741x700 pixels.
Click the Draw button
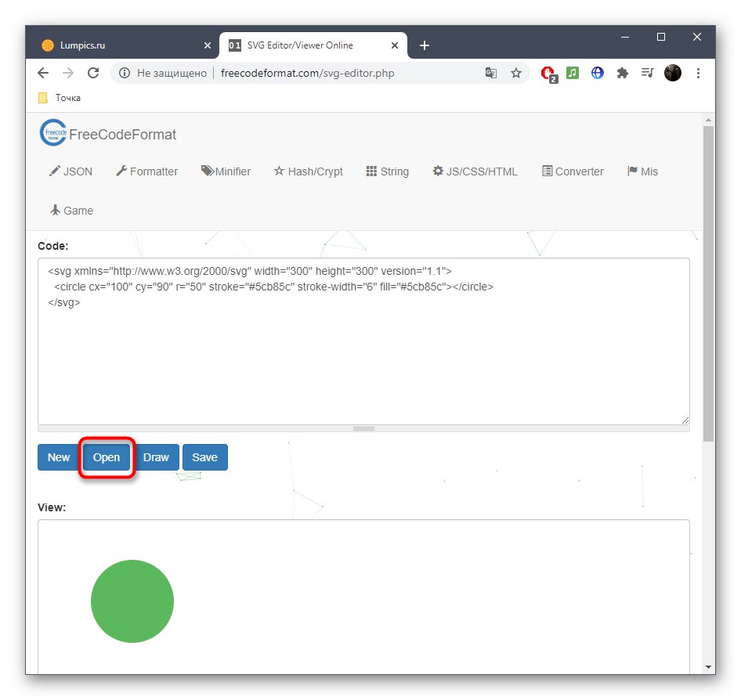coord(156,457)
